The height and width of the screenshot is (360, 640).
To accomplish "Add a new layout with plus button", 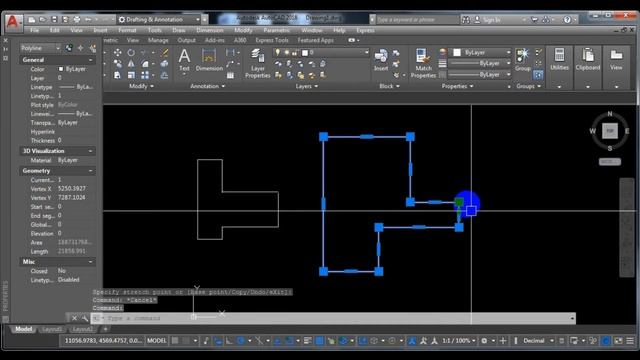I will coord(105,329).
